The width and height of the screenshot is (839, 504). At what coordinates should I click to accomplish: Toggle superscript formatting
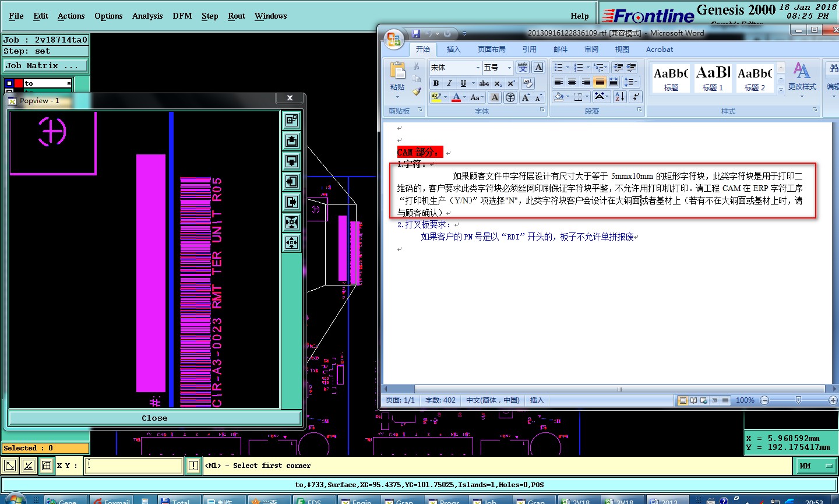coord(511,83)
